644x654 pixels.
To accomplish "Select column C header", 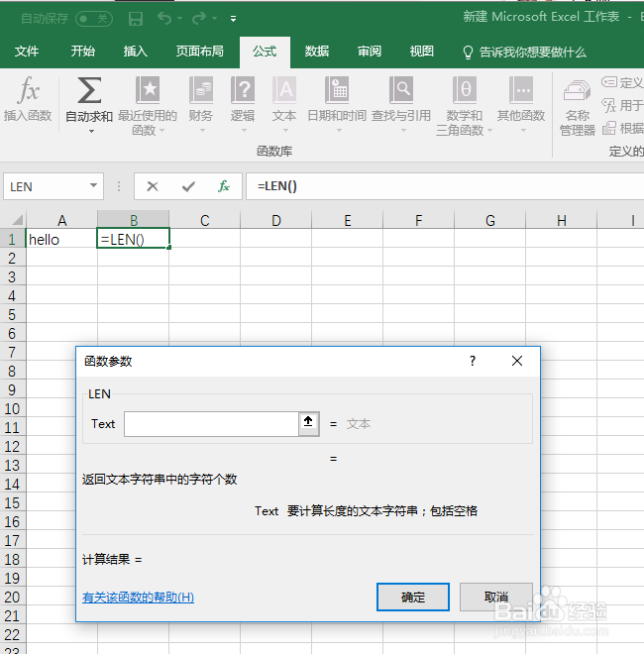I will 204,220.
